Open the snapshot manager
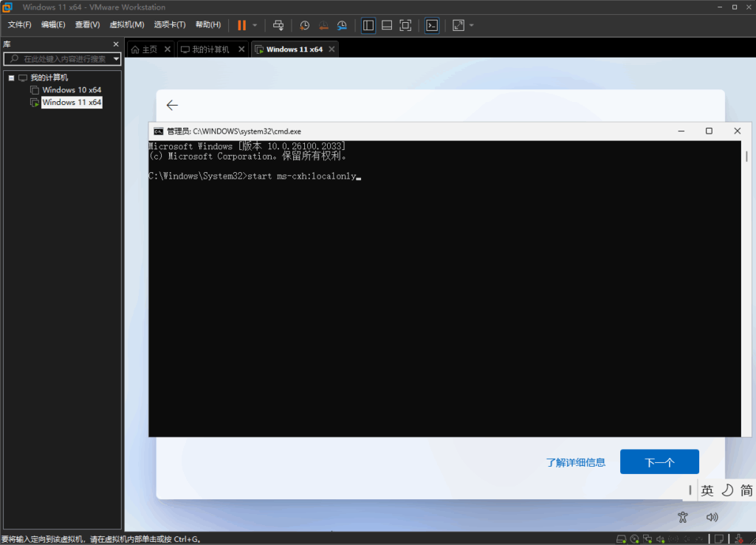The height and width of the screenshot is (545, 756). point(342,25)
